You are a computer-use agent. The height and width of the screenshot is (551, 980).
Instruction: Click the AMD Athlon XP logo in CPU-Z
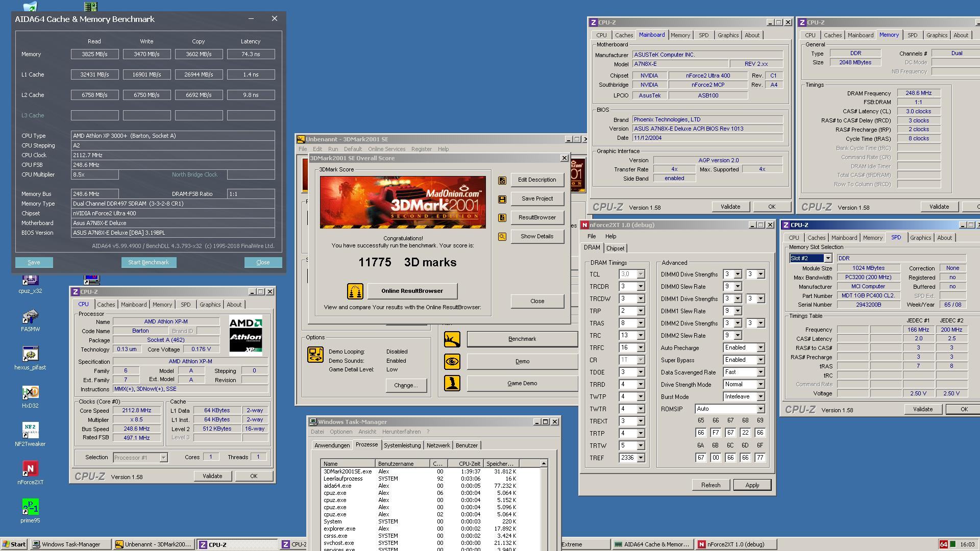[x=246, y=335]
